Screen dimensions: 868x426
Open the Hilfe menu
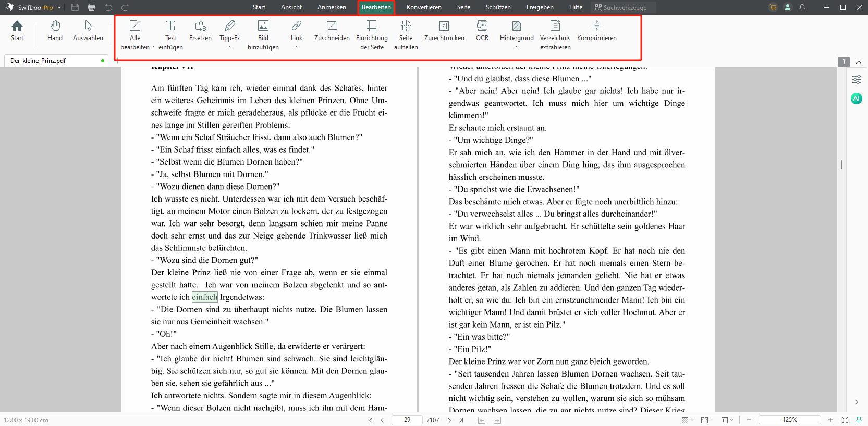(x=576, y=7)
